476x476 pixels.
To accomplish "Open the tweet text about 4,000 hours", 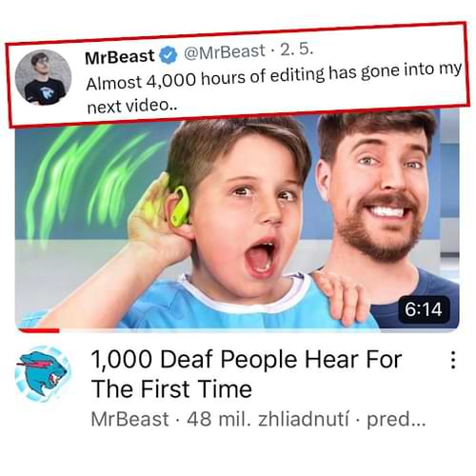I will pos(273,88).
